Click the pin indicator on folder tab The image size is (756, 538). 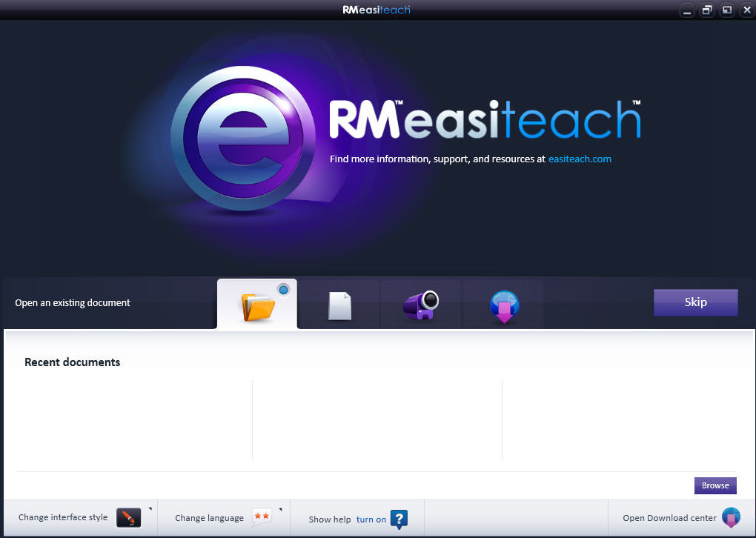(x=283, y=290)
